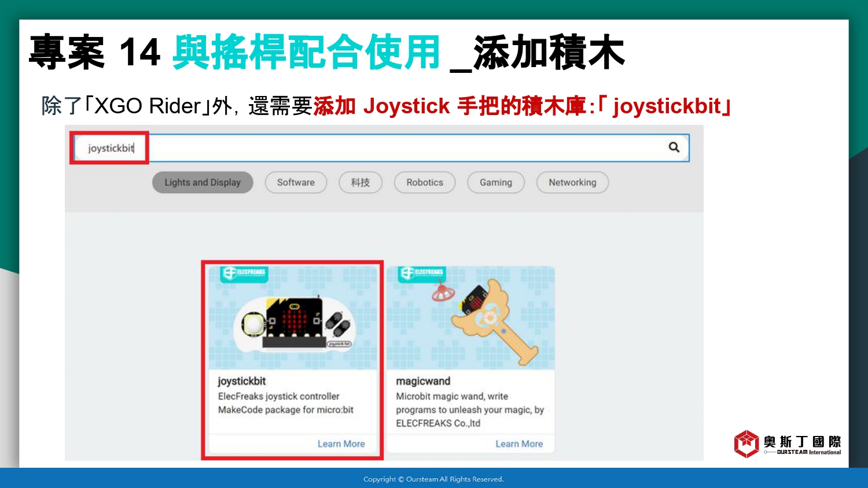
Task: Click the Copyright Oursteam footer text
Action: (x=433, y=479)
